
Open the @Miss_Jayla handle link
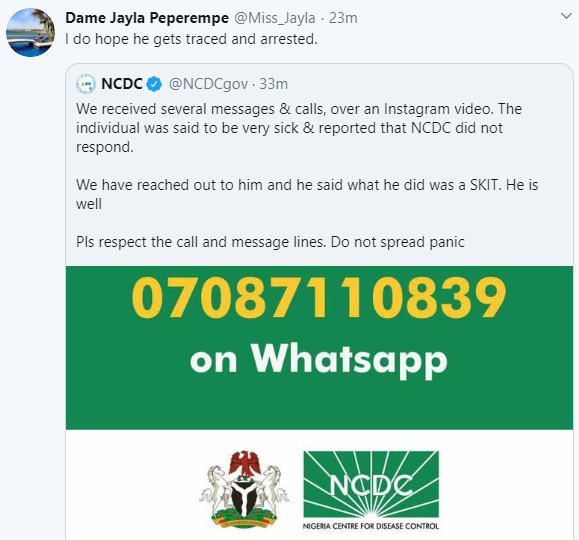(x=275, y=18)
